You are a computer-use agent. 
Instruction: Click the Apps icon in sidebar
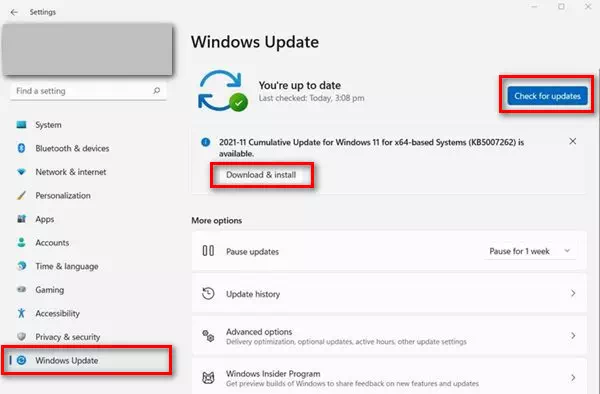pos(21,219)
